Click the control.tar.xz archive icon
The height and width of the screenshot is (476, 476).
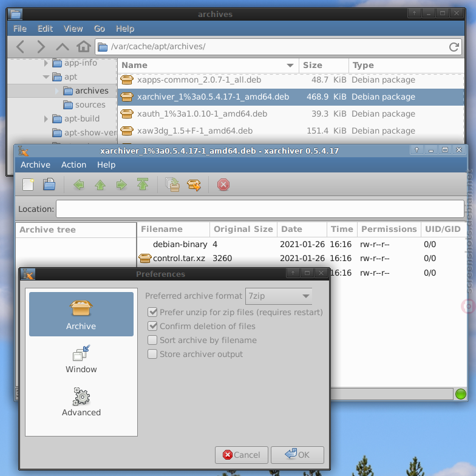coord(144,259)
